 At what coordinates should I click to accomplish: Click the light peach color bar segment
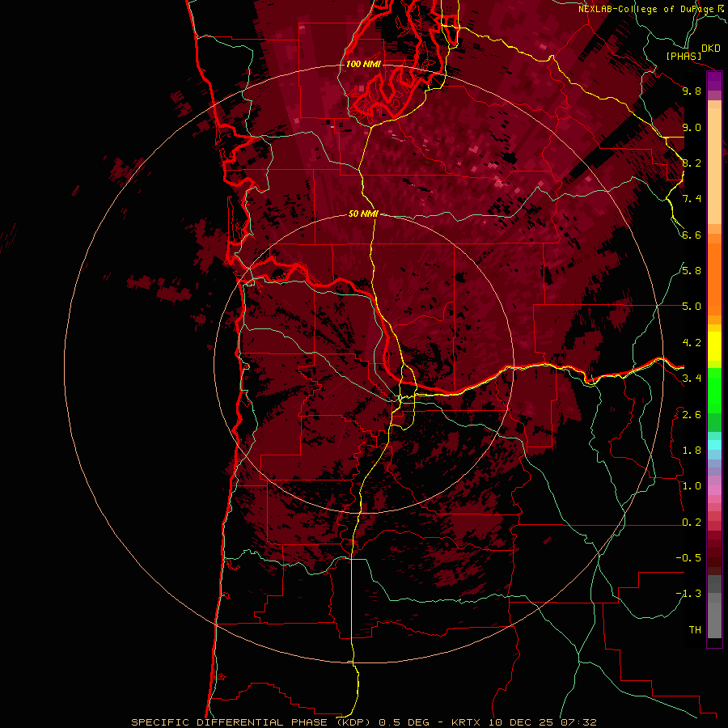tap(714, 167)
